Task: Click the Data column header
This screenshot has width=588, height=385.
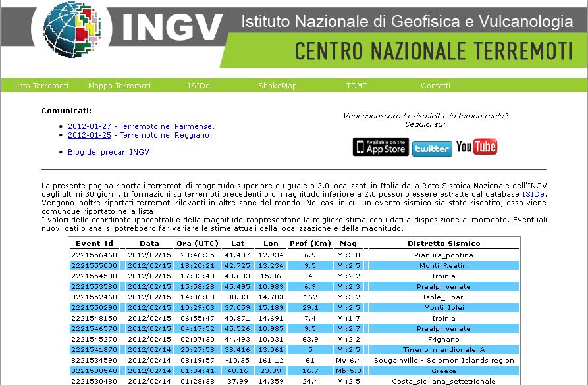Action: click(149, 244)
